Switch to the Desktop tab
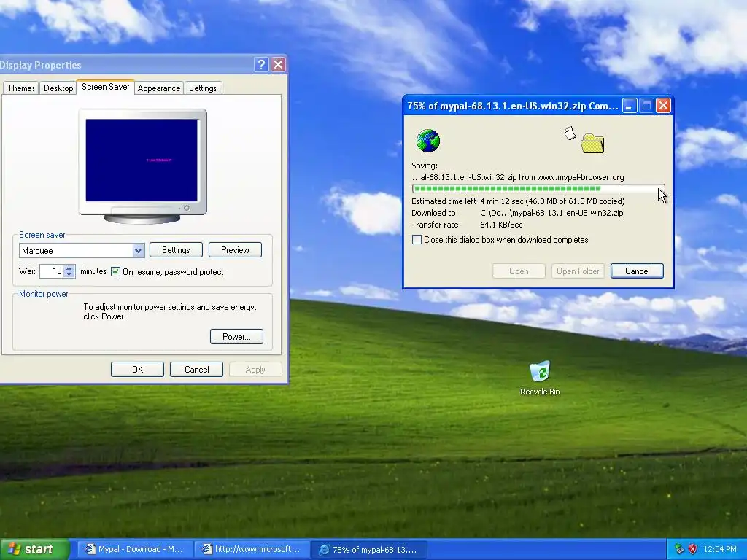 click(58, 88)
